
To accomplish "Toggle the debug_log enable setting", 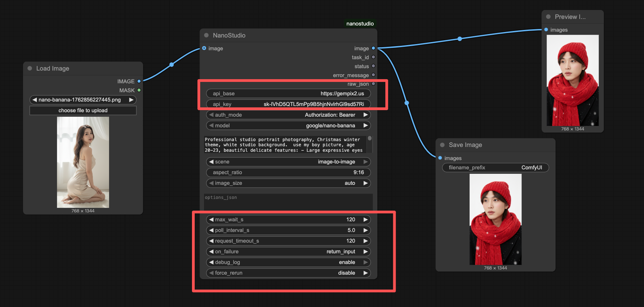I will click(288, 262).
